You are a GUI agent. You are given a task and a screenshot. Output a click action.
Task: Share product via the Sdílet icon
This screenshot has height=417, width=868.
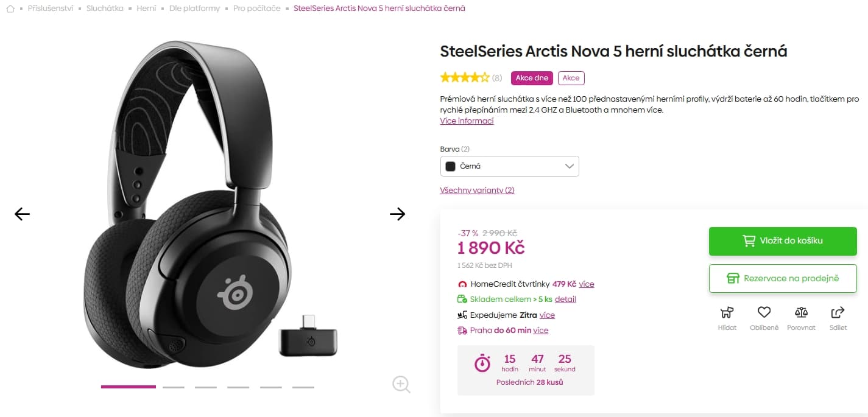[x=838, y=312]
